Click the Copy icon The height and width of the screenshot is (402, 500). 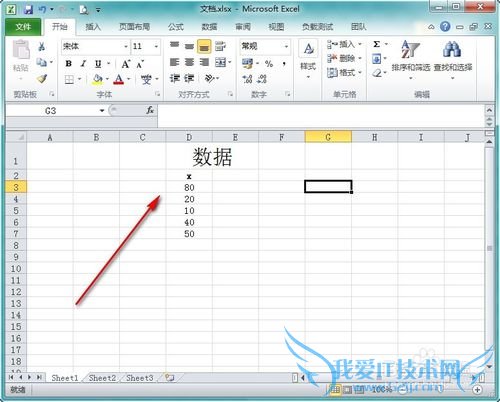click(x=42, y=62)
